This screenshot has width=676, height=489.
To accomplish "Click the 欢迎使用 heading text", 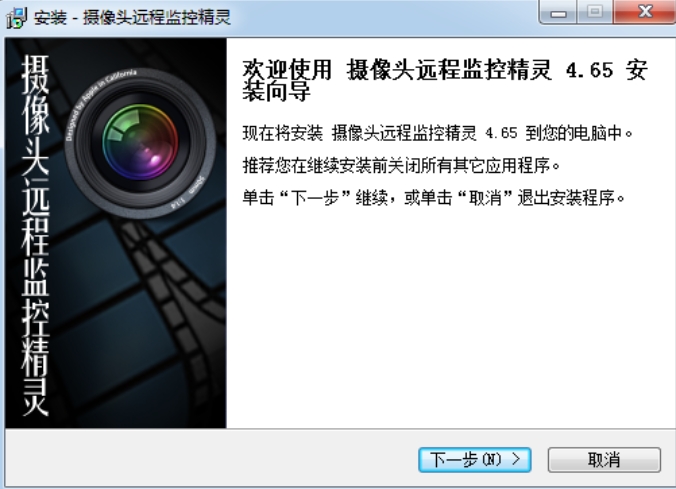I will pos(287,70).
